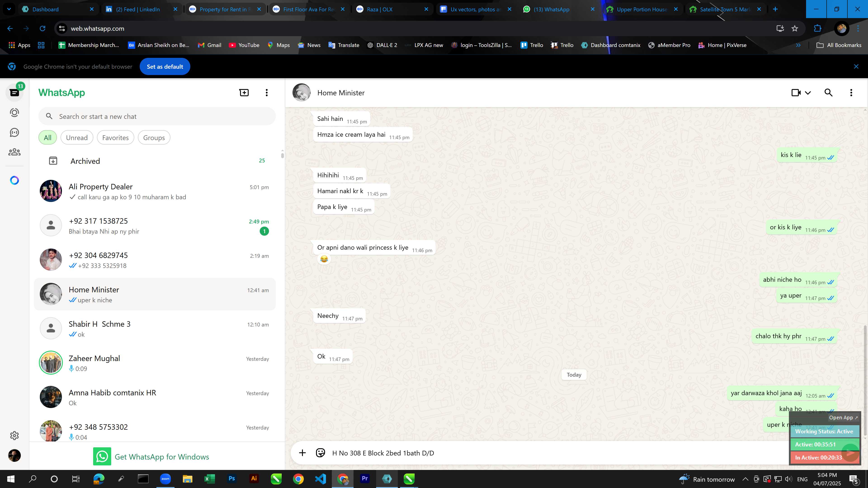Screen dimensions: 868x488
Task: Open your profile picture in WhatsApp sidebar
Action: point(14,455)
